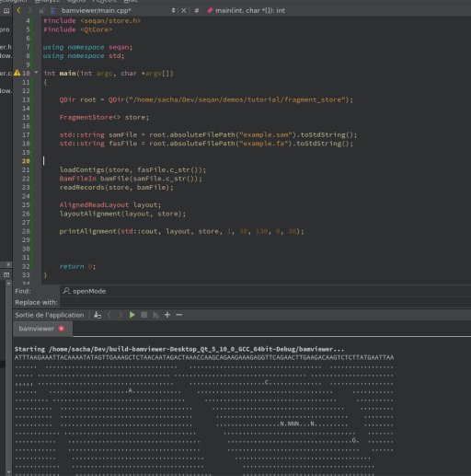Go back with the yellow back arrow

tap(18, 10)
